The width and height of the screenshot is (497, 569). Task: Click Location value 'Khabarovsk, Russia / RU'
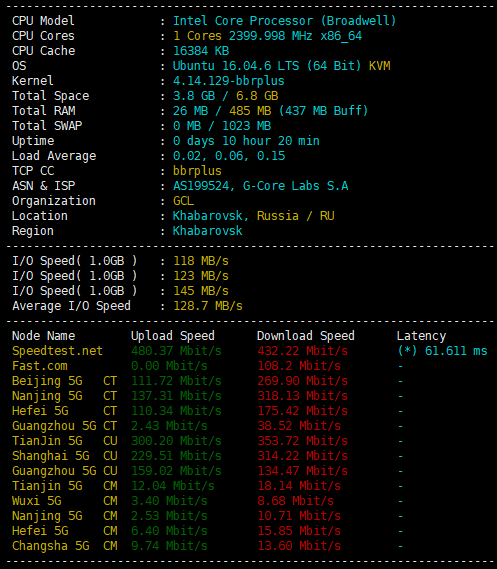click(254, 216)
